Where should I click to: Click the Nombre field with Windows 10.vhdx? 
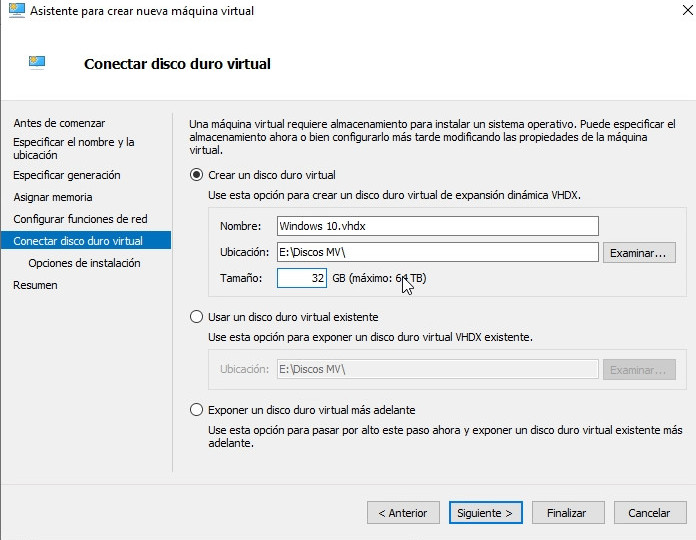pos(437,226)
